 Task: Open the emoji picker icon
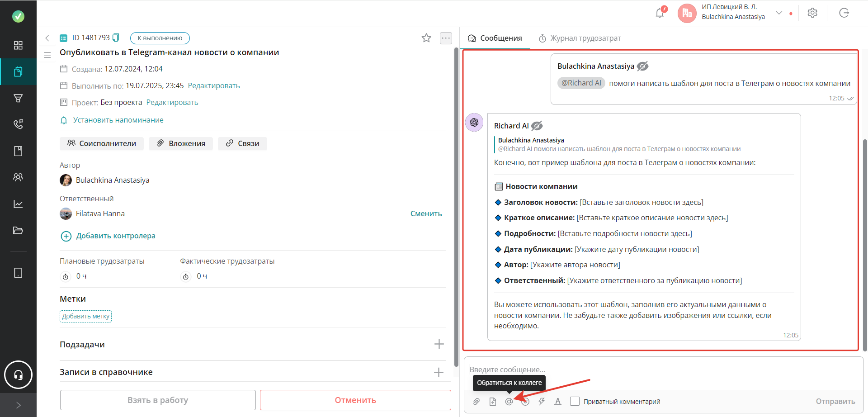[525, 401]
